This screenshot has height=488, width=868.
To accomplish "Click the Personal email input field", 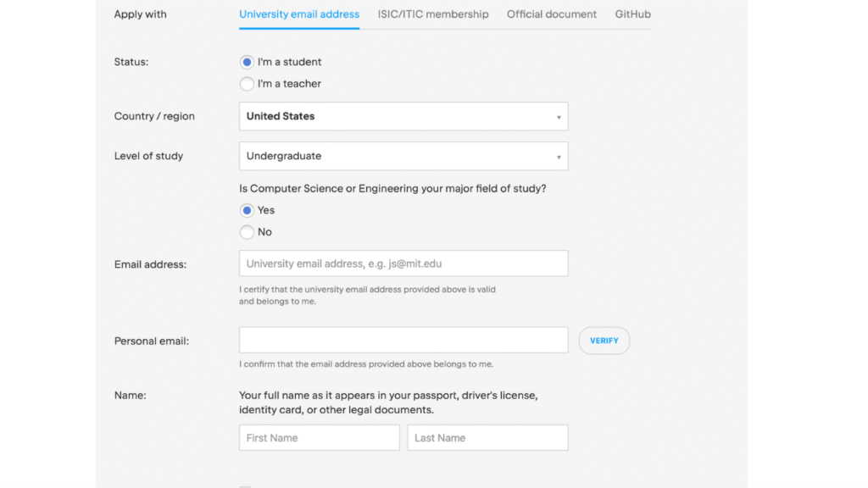I will (x=403, y=341).
